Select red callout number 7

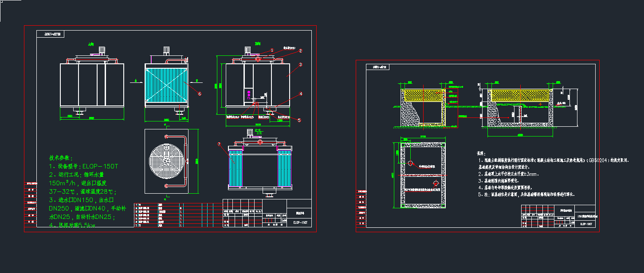click(x=219, y=144)
